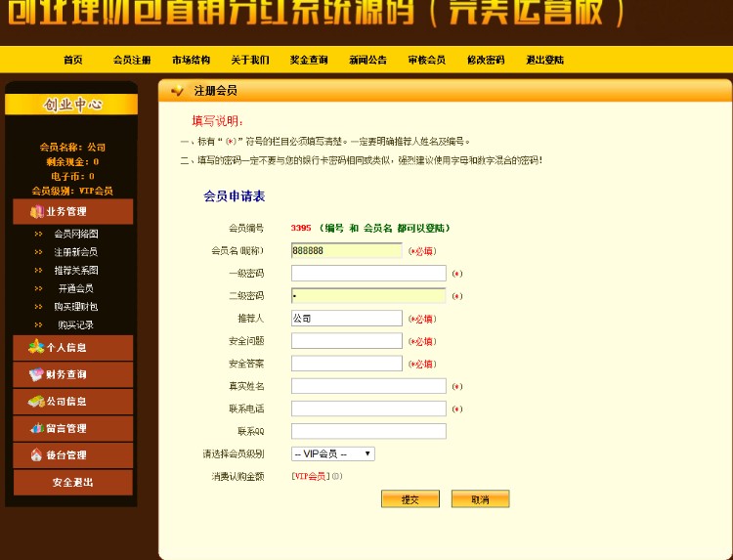Open 会员网络图 sidebar link
733x560 pixels.
click(75, 234)
